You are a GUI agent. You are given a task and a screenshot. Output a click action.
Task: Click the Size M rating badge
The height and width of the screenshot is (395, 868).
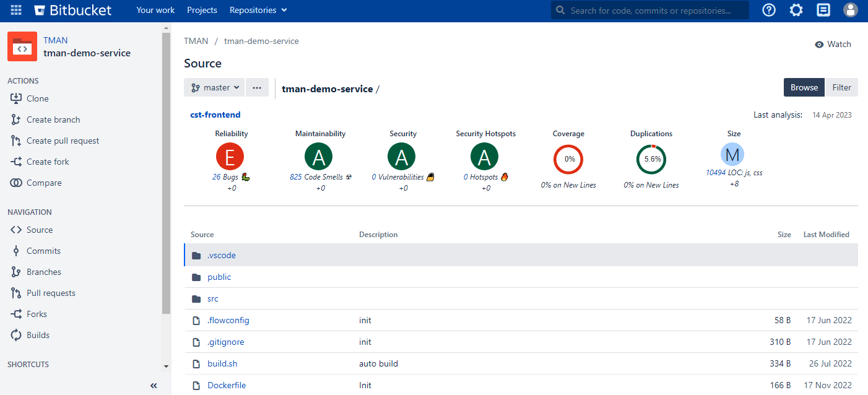pos(732,155)
